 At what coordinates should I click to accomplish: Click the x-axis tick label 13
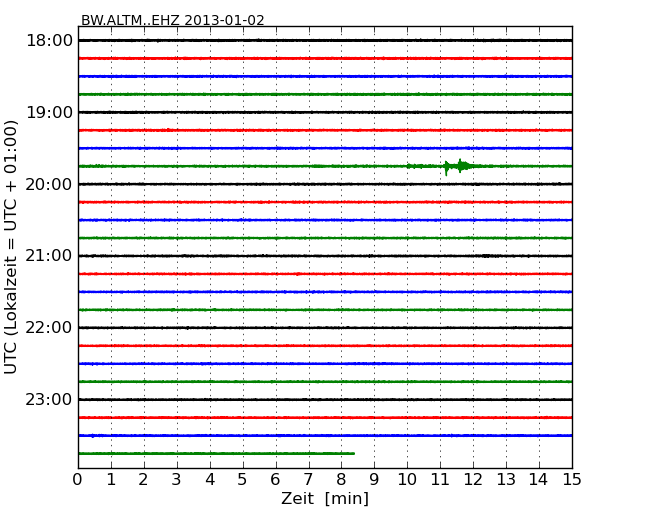pyautogui.click(x=506, y=480)
